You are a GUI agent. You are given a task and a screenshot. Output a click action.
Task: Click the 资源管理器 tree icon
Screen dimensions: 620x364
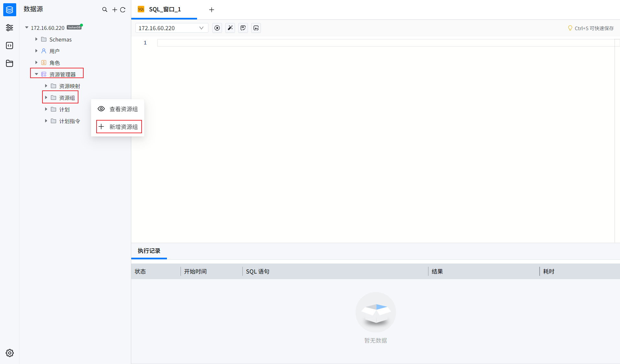(44, 74)
